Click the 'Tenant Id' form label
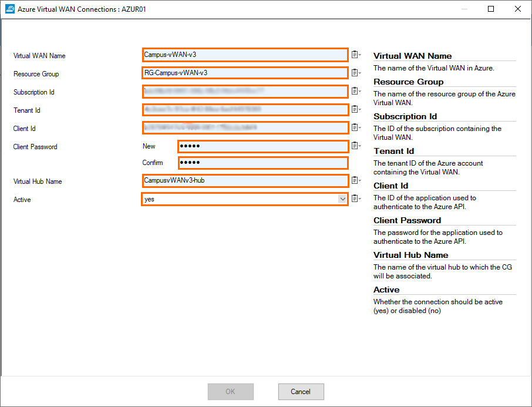 point(26,110)
